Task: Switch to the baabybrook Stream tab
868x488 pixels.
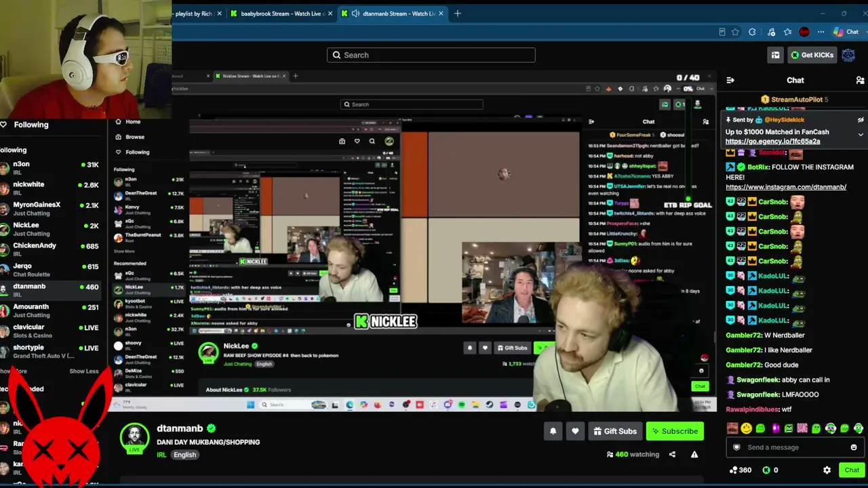Action: (x=282, y=14)
